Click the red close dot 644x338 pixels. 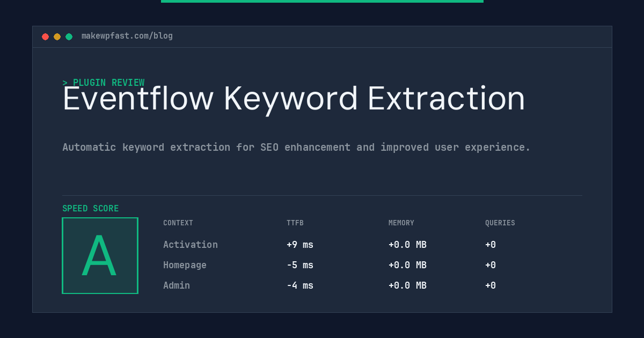pyautogui.click(x=45, y=36)
